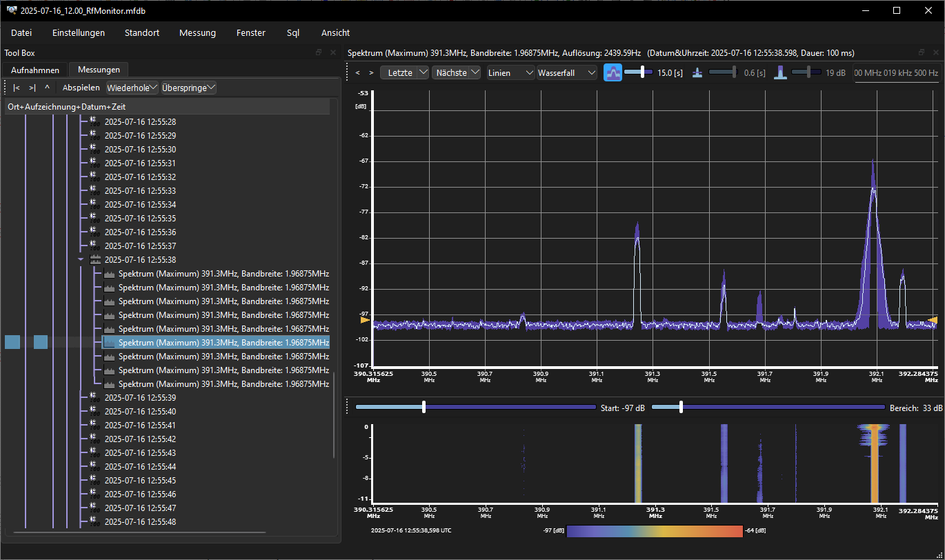Open the Wasserfall view dropdown
945x560 pixels.
click(x=567, y=72)
